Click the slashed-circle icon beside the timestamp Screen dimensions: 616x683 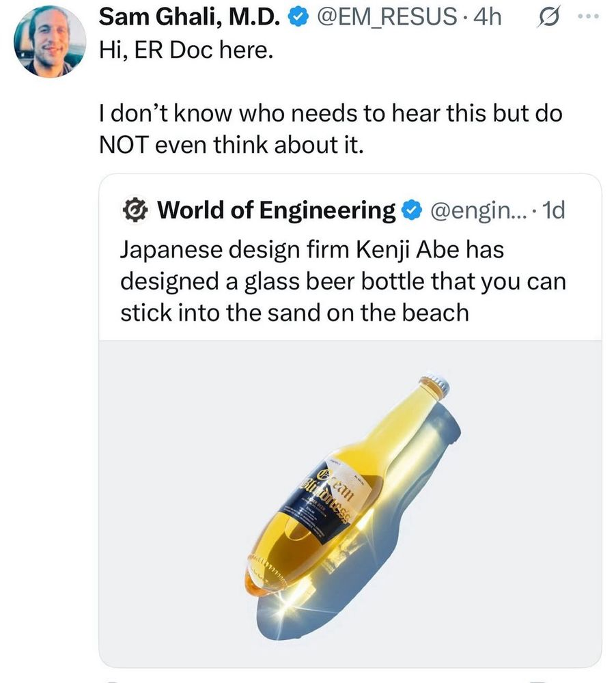(546, 18)
